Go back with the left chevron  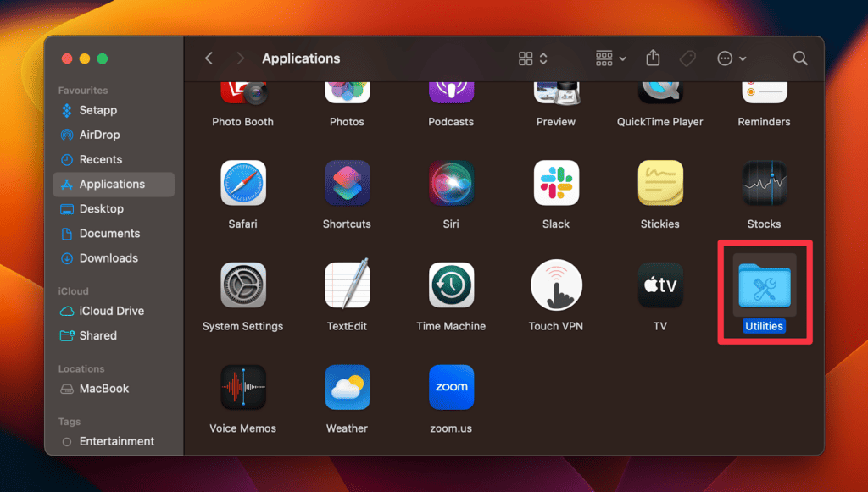pyautogui.click(x=209, y=58)
